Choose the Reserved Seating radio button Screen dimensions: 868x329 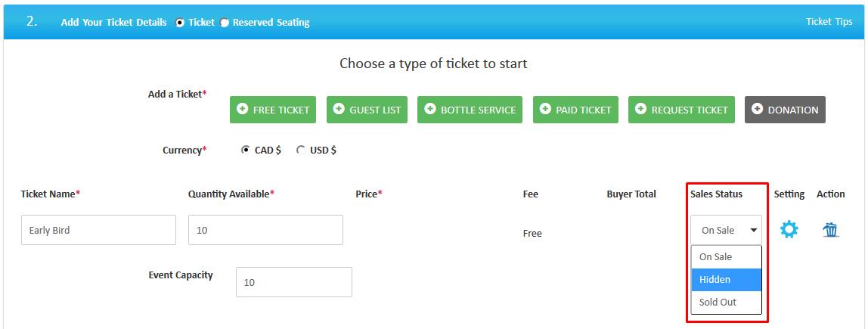(225, 23)
